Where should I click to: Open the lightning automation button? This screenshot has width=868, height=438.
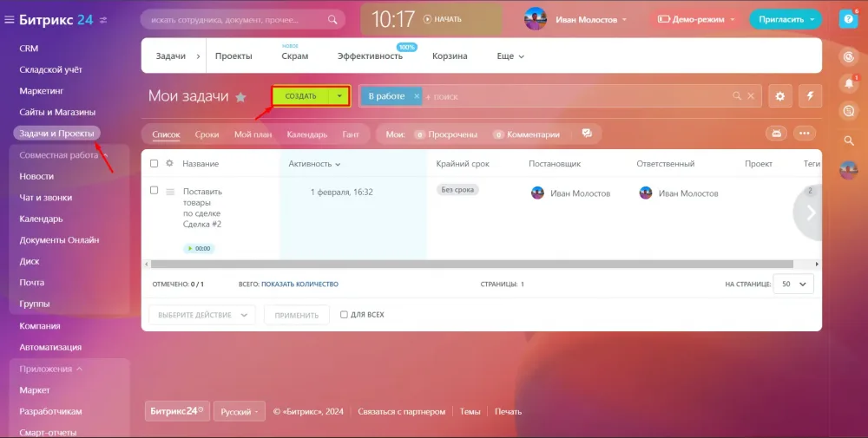point(811,96)
